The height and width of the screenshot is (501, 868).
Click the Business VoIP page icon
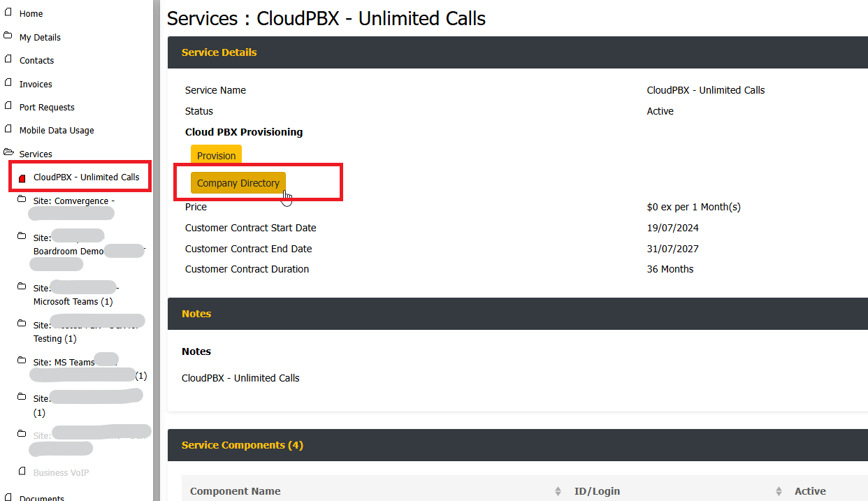[x=22, y=471]
